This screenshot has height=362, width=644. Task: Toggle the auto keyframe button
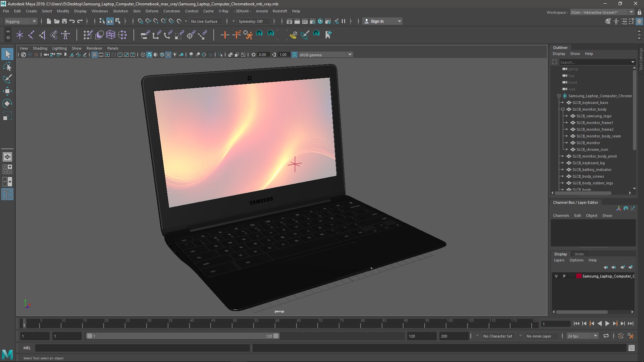tap(621, 336)
